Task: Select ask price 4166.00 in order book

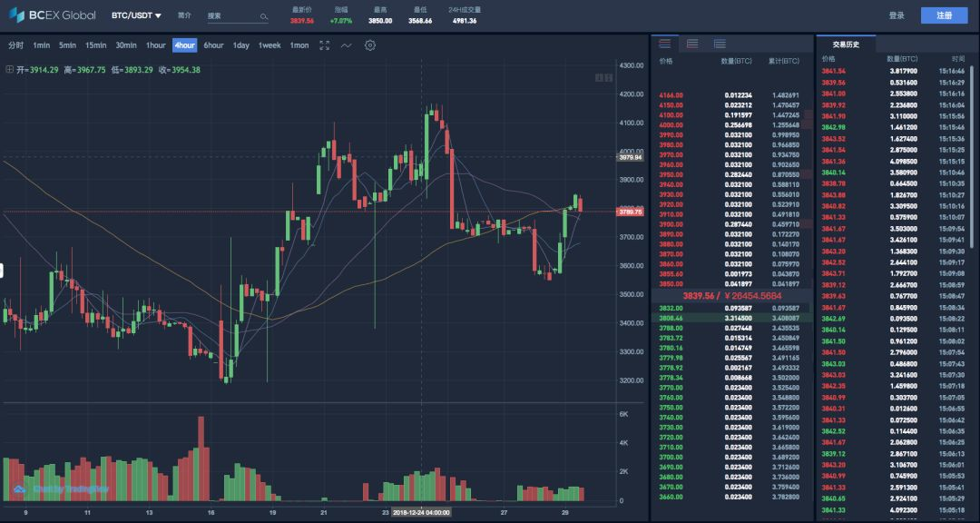Action: [x=671, y=95]
